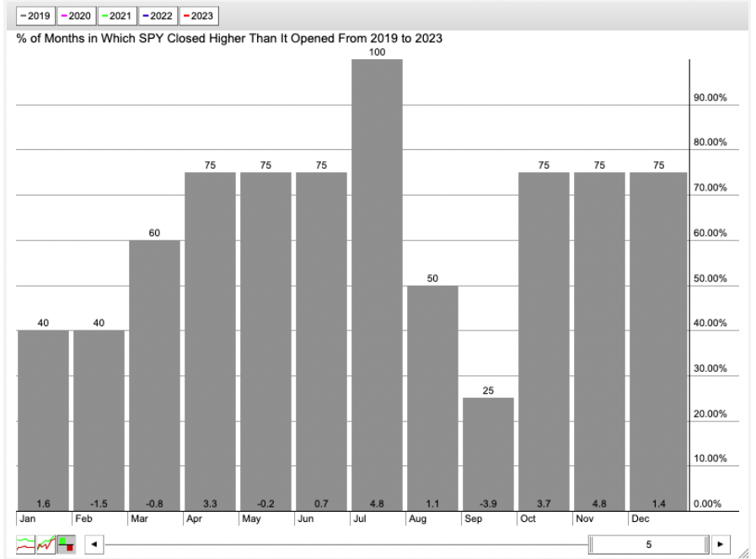Click the May bar labeled 75
This screenshot has height=559, width=756.
coord(265,341)
